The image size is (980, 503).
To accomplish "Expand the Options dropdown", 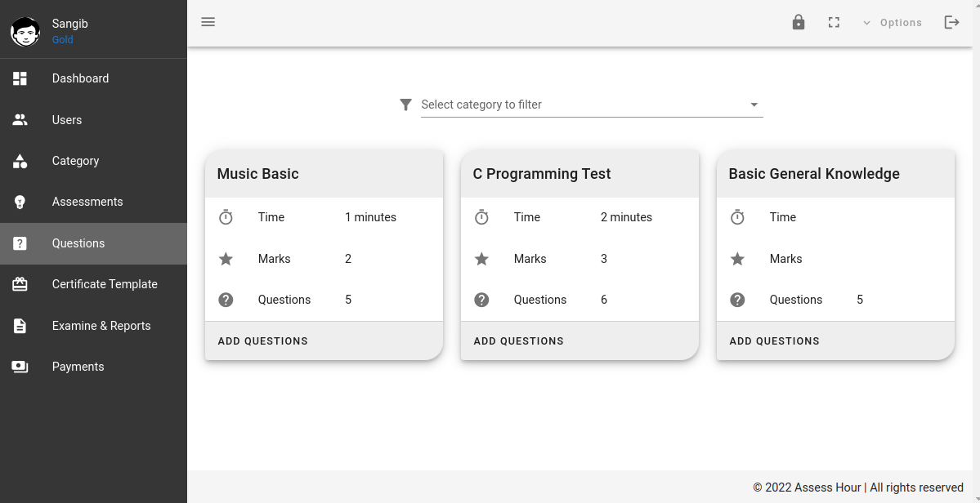I will [893, 23].
